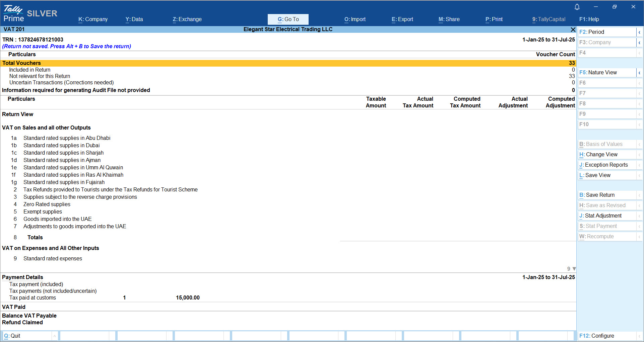
Task: Click Tax paid at customs line
Action: [x=33, y=298]
